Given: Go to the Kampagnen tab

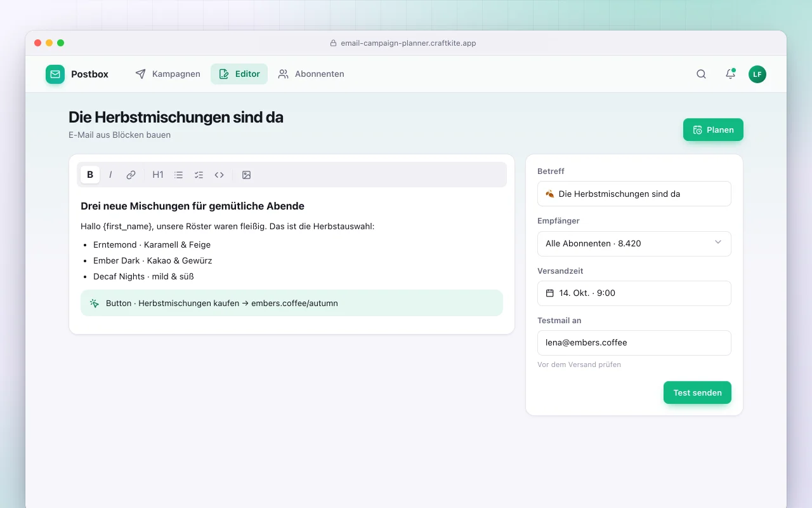Looking at the screenshot, I should tap(167, 74).
